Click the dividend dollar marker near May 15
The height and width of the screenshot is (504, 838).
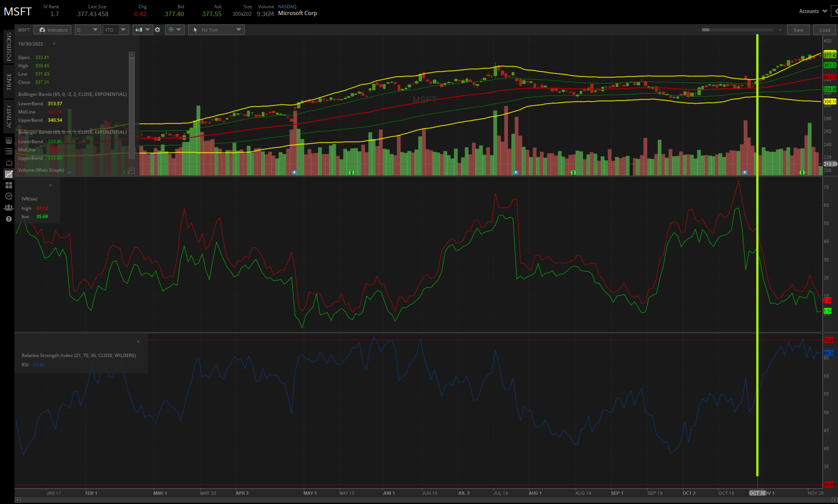pyautogui.click(x=352, y=173)
